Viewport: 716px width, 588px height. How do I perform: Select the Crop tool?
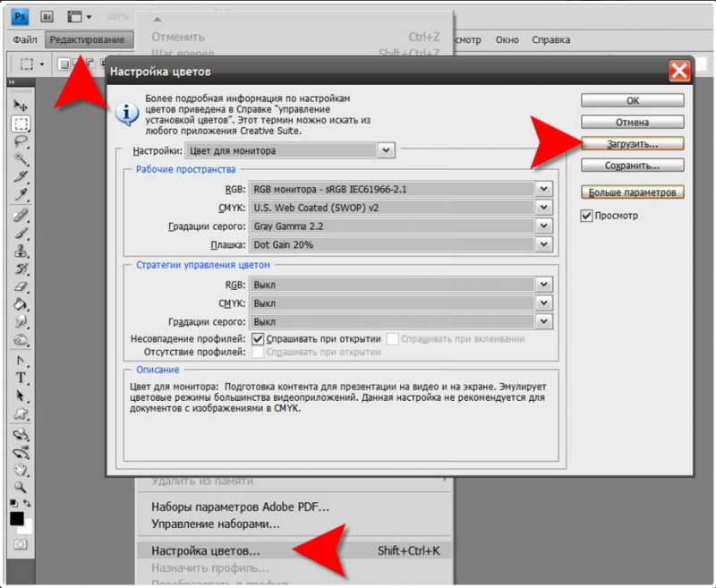pyautogui.click(x=20, y=176)
